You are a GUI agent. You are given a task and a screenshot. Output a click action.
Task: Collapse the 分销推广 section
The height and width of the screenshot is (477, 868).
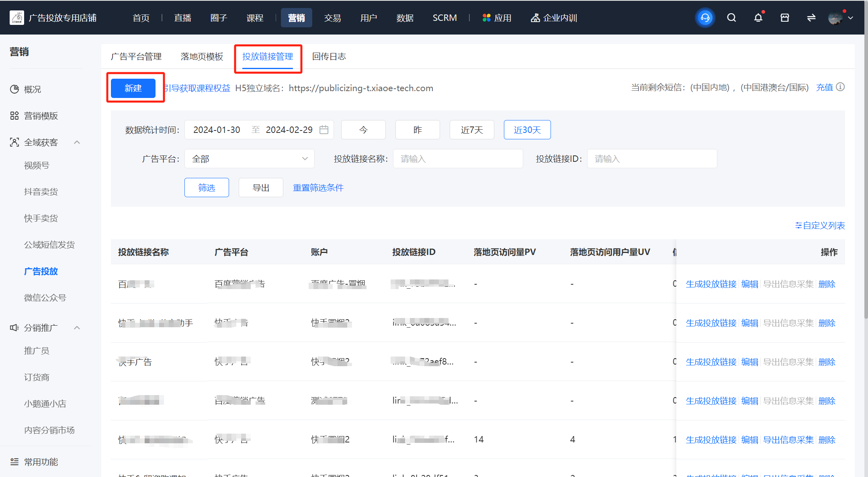tap(77, 328)
